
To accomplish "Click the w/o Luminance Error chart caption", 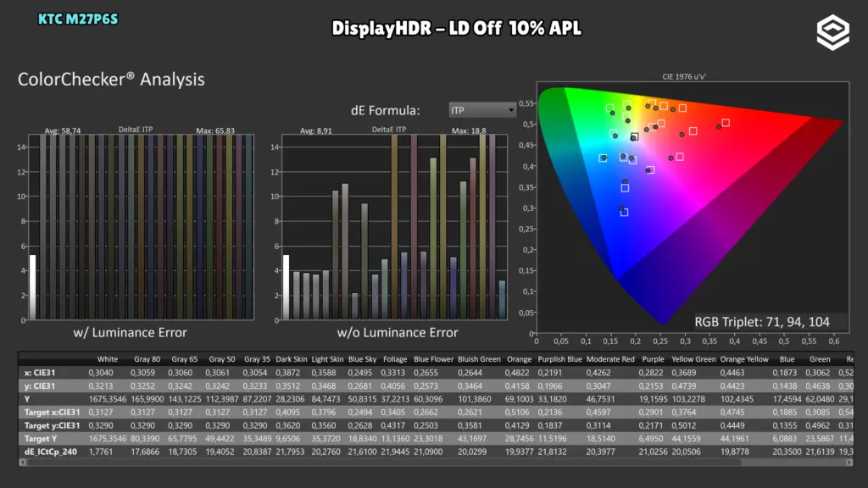I will [x=398, y=332].
